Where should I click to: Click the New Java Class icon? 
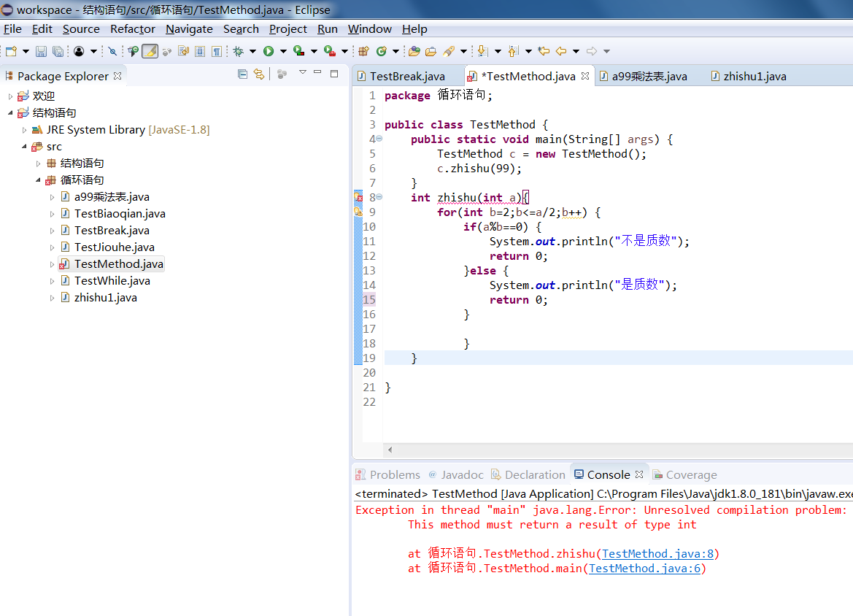(382, 51)
